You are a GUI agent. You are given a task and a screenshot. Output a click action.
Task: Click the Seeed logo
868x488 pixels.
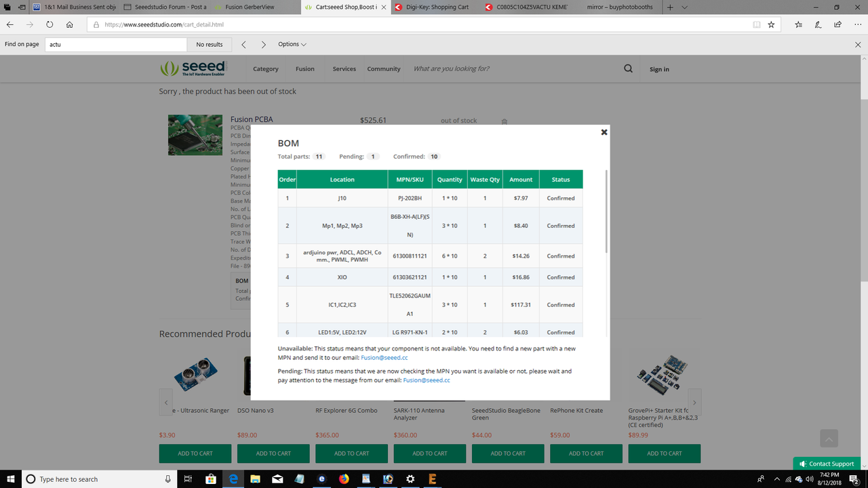tap(193, 68)
